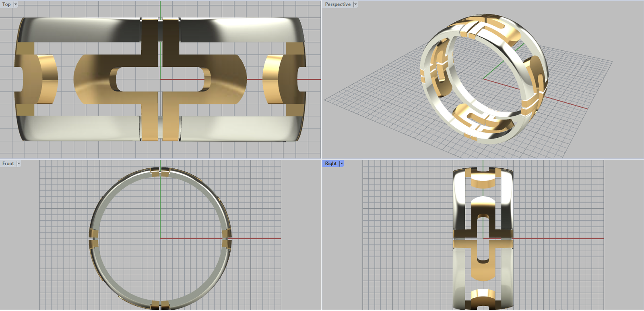Expand the Perspective viewport menu arrow

[x=355, y=4]
